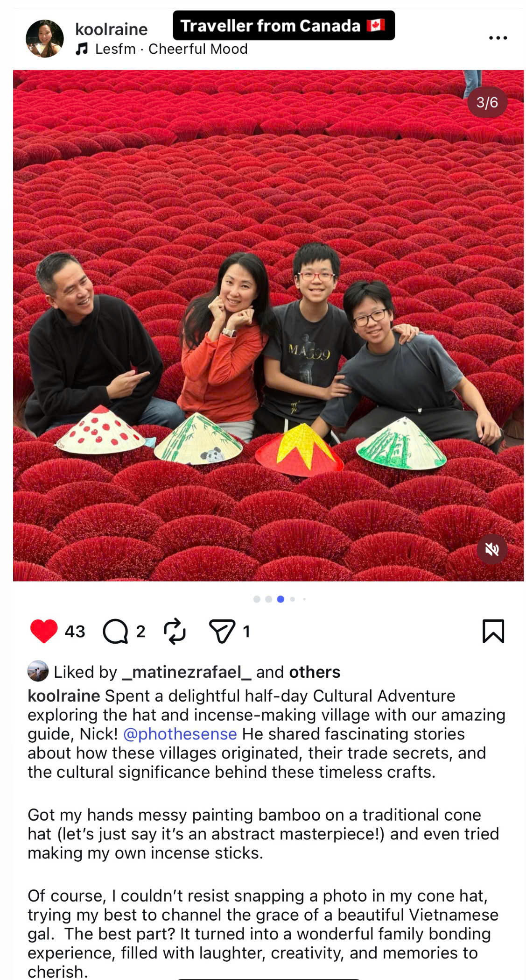Open the three-dot more options menu

[498, 38]
